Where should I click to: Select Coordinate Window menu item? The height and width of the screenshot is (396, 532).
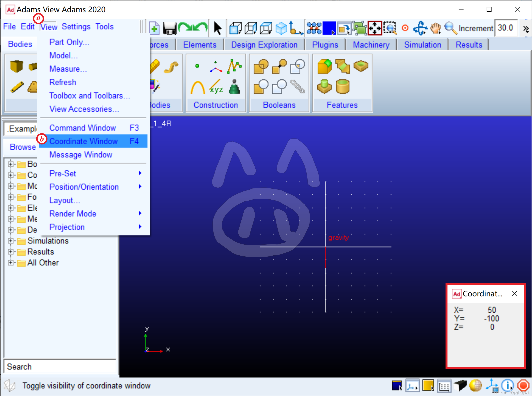click(x=83, y=141)
